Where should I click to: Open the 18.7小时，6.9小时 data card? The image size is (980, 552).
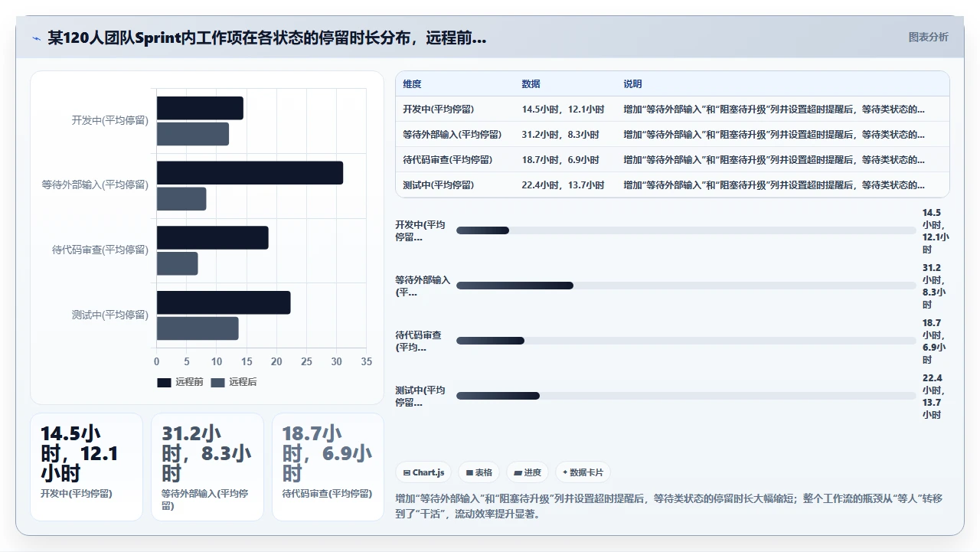[328, 467]
